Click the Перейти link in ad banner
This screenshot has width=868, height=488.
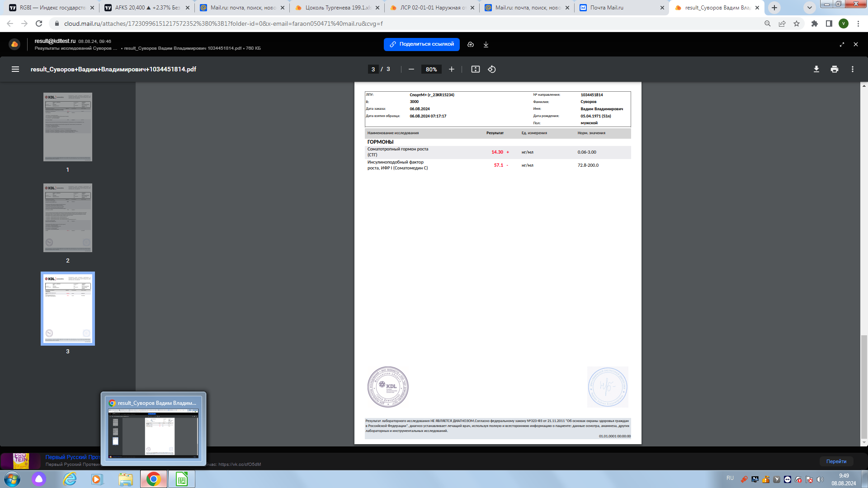(836, 461)
